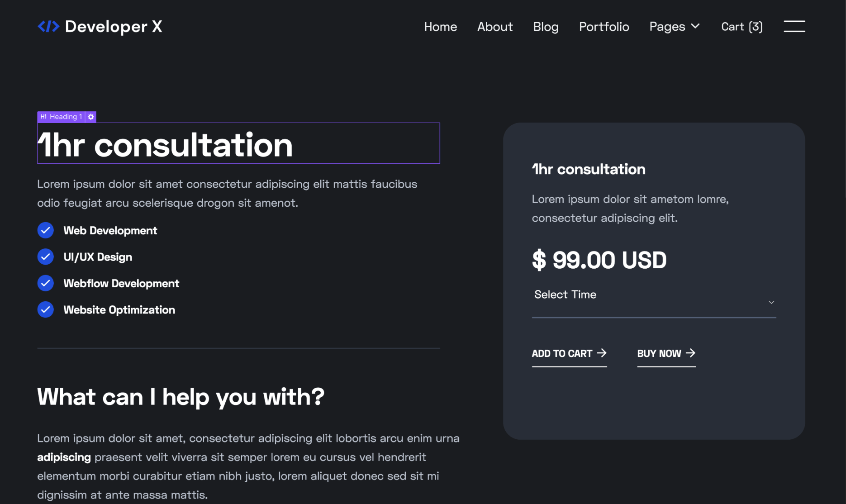Click the arrow icon next to ADD TO CART
The image size is (846, 504).
602,353
